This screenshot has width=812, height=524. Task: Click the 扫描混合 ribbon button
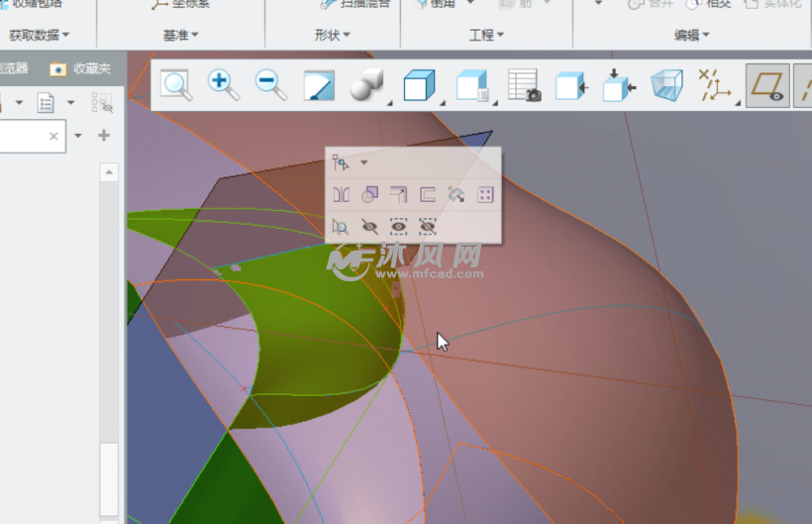(355, 4)
